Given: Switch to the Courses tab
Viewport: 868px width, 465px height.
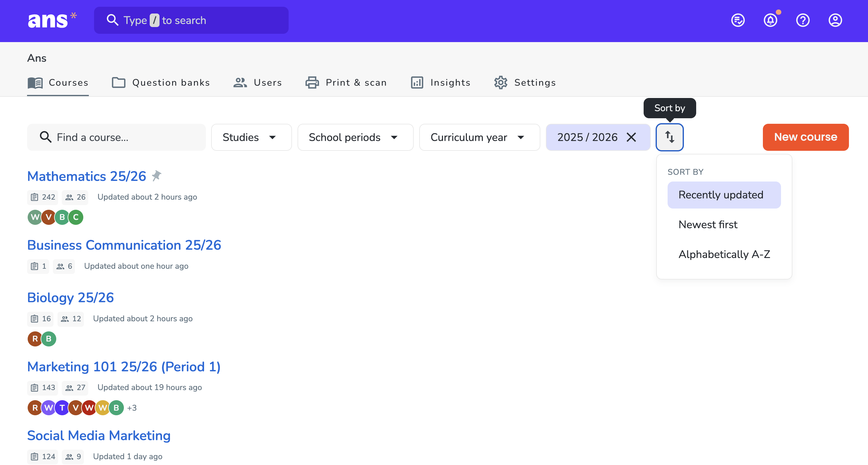Looking at the screenshot, I should 58,83.
